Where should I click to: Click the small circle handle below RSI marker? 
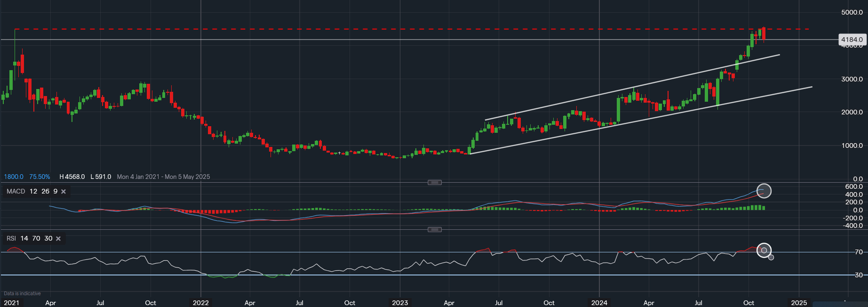(x=771, y=258)
